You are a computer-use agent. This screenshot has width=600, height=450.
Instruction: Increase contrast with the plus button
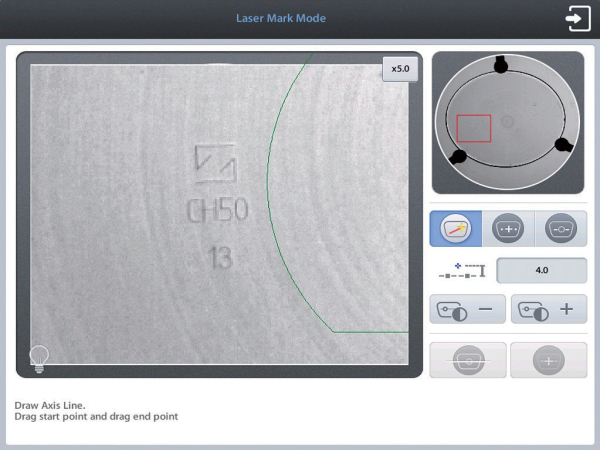[x=549, y=309]
